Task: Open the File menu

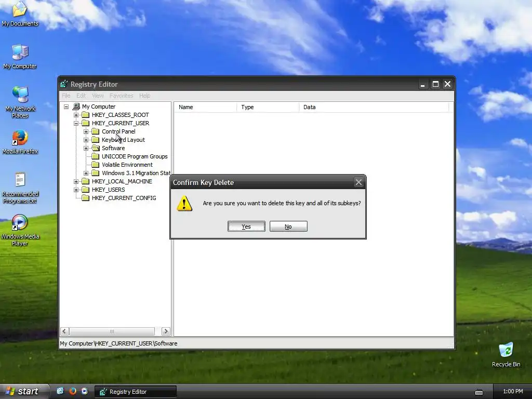Action: pos(66,96)
